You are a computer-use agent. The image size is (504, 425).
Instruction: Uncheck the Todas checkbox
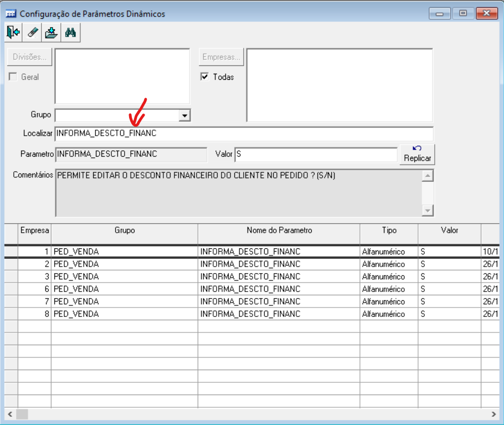click(x=204, y=76)
